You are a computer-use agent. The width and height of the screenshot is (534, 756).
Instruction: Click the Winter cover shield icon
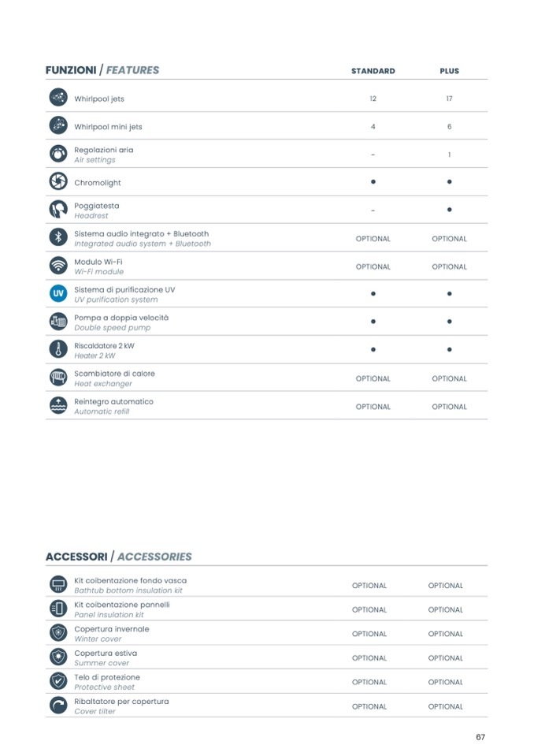point(57,634)
